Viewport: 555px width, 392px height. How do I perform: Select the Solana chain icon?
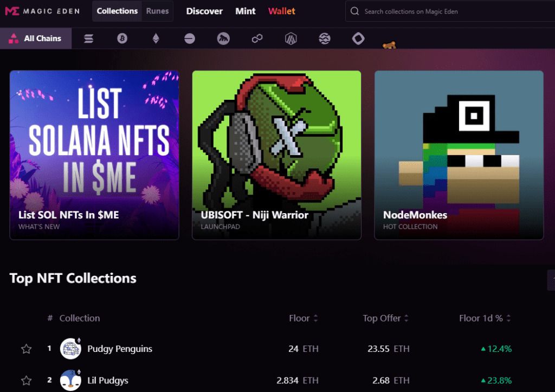click(x=88, y=38)
